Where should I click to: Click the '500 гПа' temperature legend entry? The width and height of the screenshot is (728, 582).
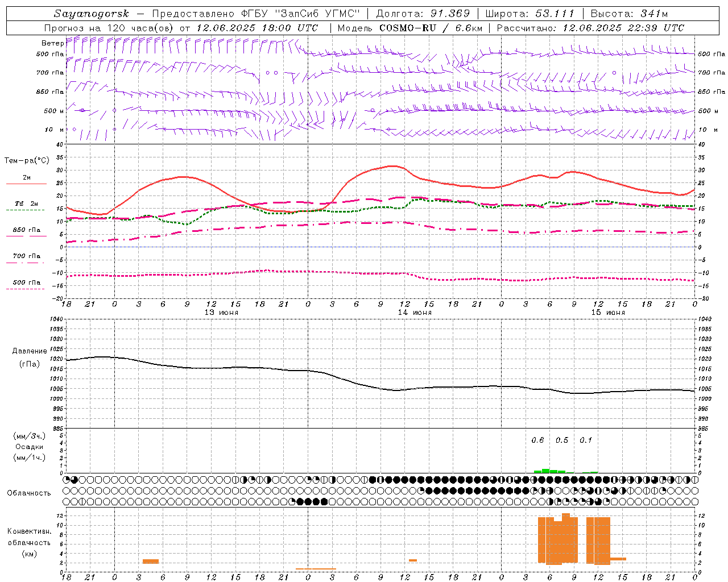pos(27,282)
